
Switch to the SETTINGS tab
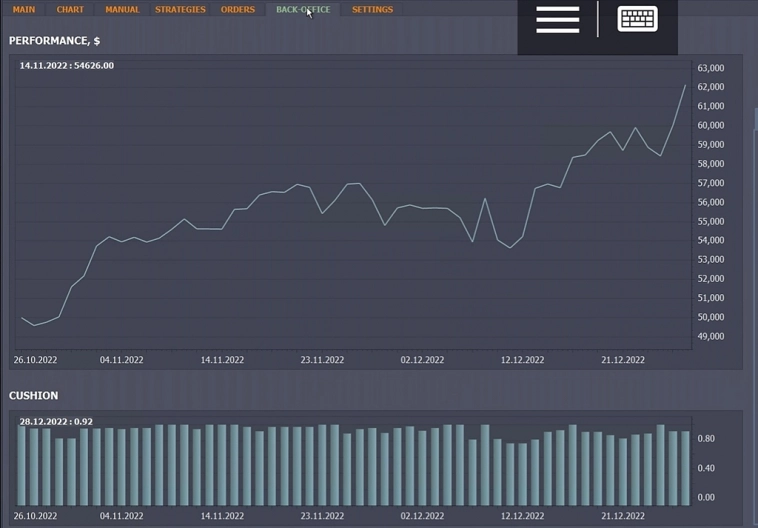(x=372, y=10)
